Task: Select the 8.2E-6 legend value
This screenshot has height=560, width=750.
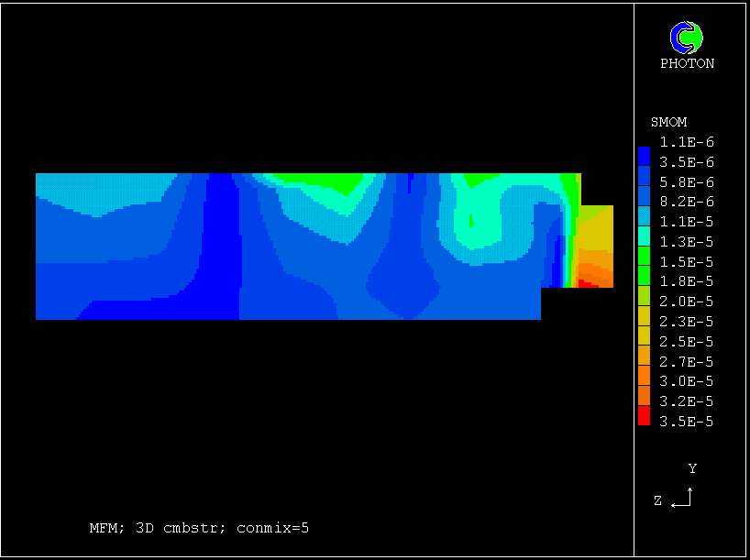Action: [x=687, y=202]
